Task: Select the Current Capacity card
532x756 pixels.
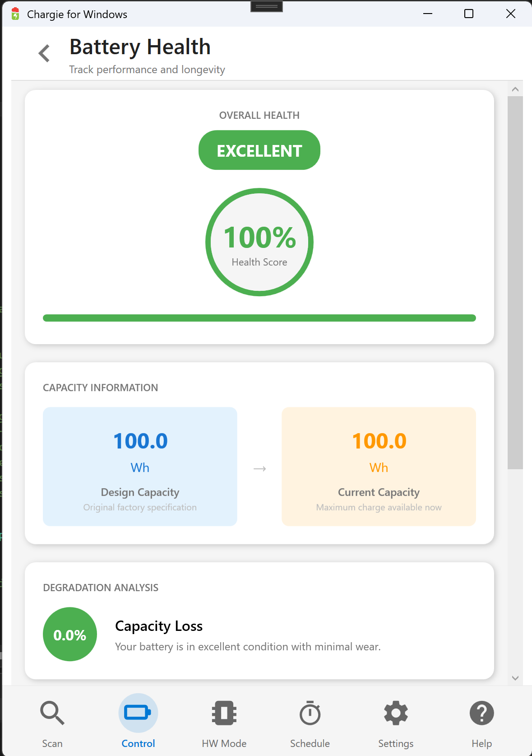Action: point(379,467)
